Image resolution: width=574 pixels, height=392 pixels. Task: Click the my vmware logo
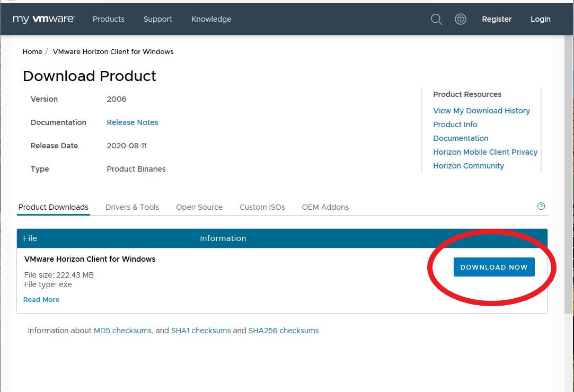pyautogui.click(x=43, y=19)
